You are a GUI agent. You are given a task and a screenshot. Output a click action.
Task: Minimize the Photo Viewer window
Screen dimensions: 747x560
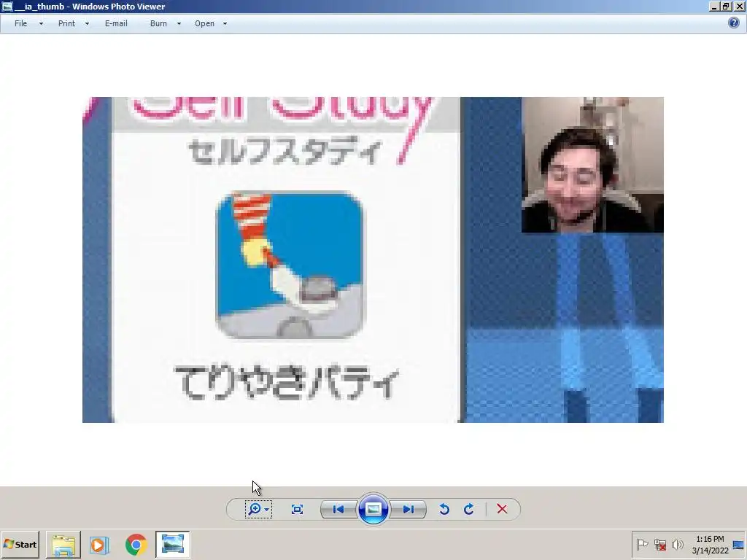[714, 6]
